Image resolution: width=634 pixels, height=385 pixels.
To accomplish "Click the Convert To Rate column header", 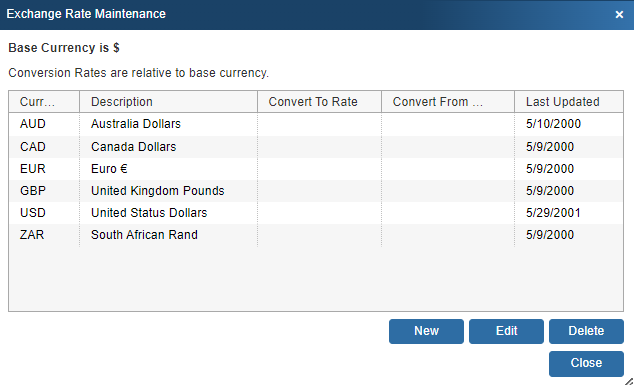I will 319,102.
